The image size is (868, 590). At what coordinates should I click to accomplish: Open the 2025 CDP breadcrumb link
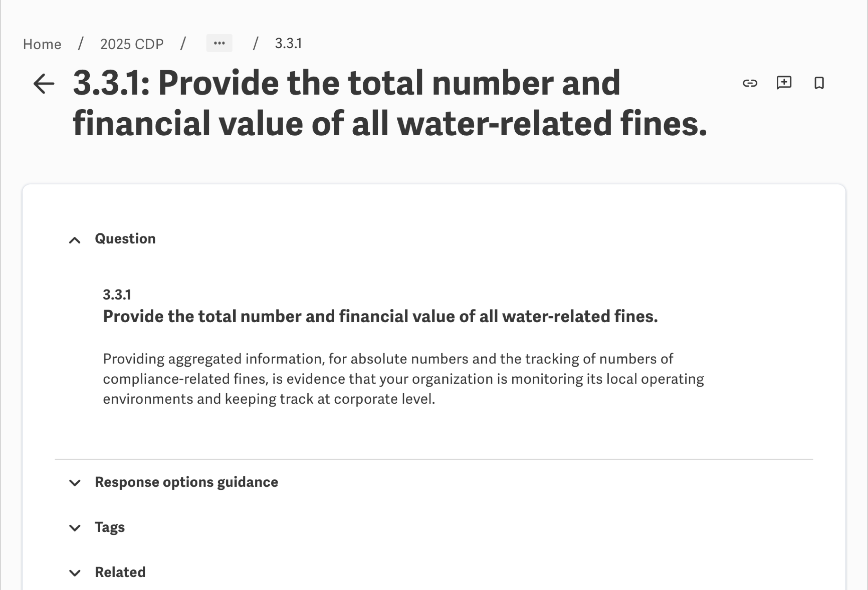132,44
